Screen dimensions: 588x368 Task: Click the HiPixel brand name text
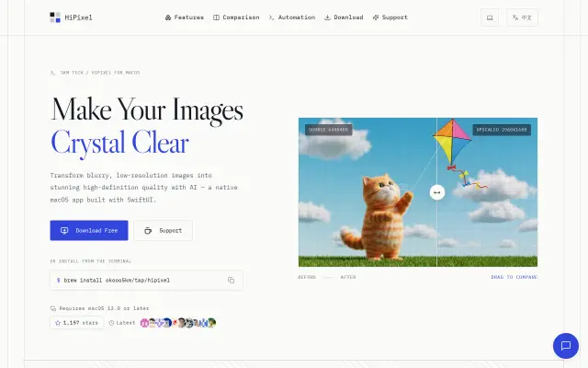pyautogui.click(x=78, y=17)
